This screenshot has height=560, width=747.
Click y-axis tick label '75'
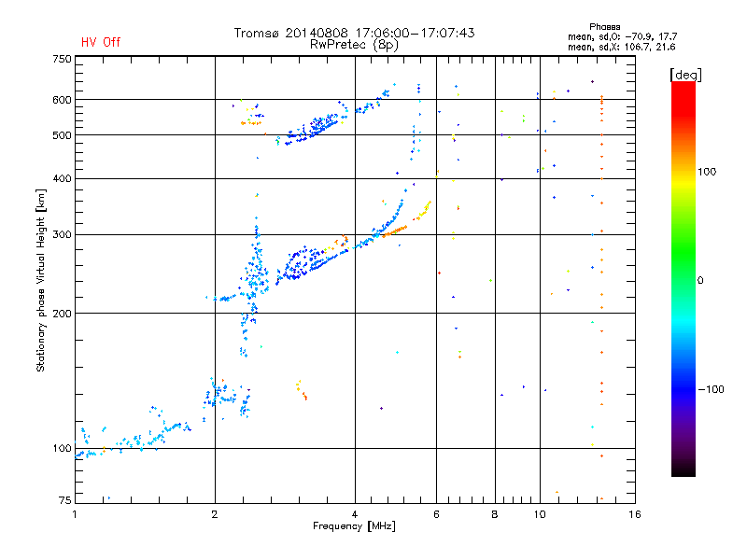point(65,500)
